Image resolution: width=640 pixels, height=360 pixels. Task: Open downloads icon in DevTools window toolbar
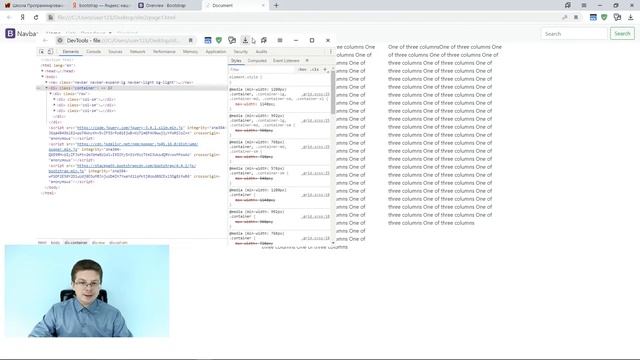(245, 40)
